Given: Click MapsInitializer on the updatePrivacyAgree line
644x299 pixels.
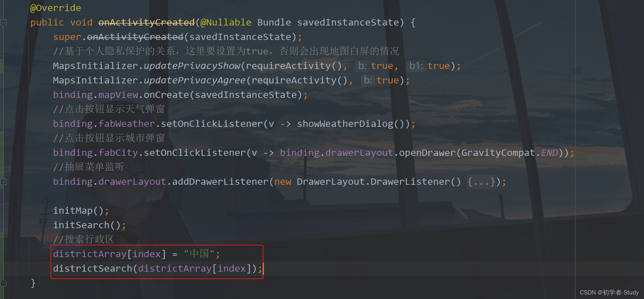Looking at the screenshot, I should (95, 80).
